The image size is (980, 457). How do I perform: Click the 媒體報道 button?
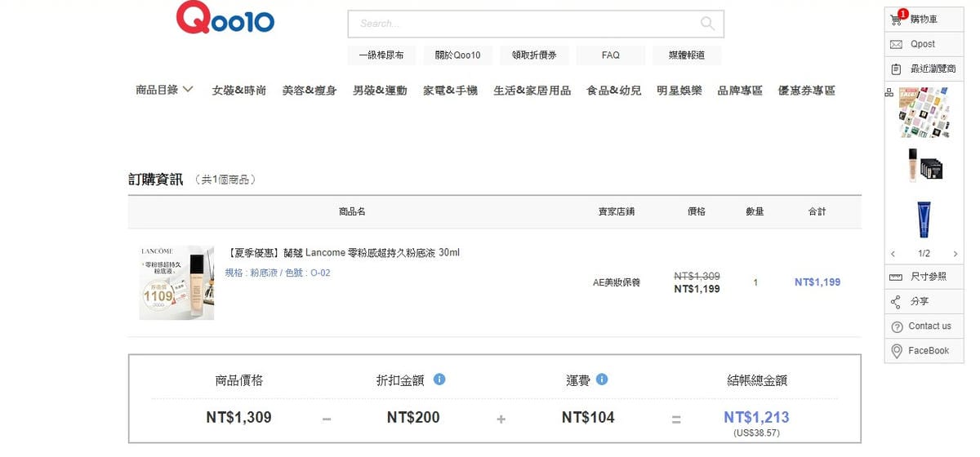point(686,55)
